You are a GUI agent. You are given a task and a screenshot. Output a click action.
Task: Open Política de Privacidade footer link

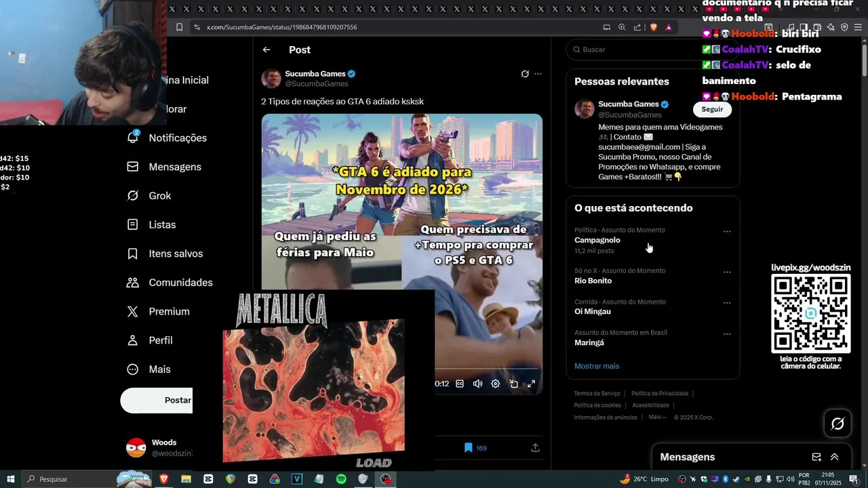pos(660,394)
